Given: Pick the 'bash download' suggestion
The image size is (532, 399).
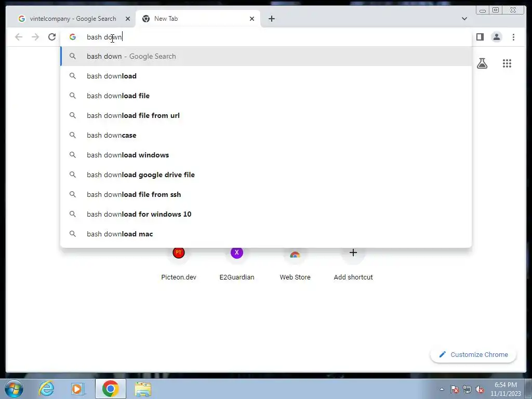Looking at the screenshot, I should [x=266, y=76].
